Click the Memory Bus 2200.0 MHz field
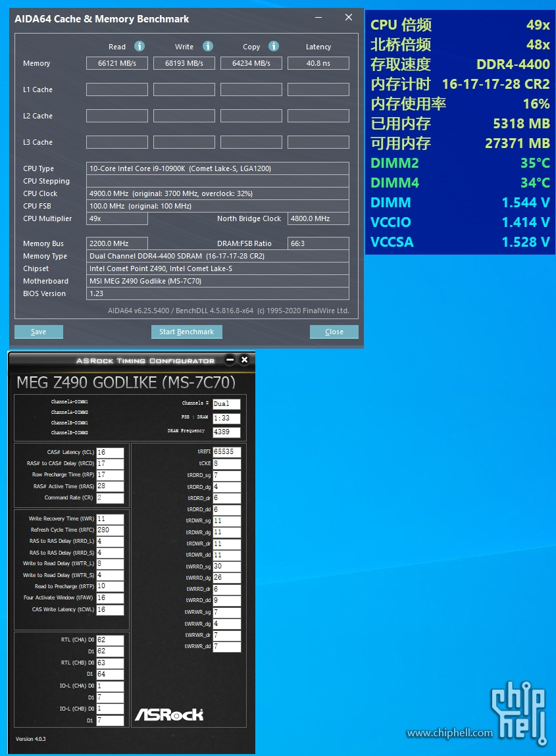556x756 pixels. click(117, 243)
